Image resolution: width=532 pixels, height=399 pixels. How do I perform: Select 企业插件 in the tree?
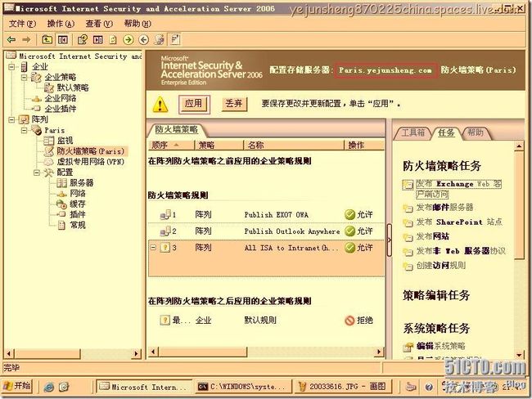click(61, 109)
